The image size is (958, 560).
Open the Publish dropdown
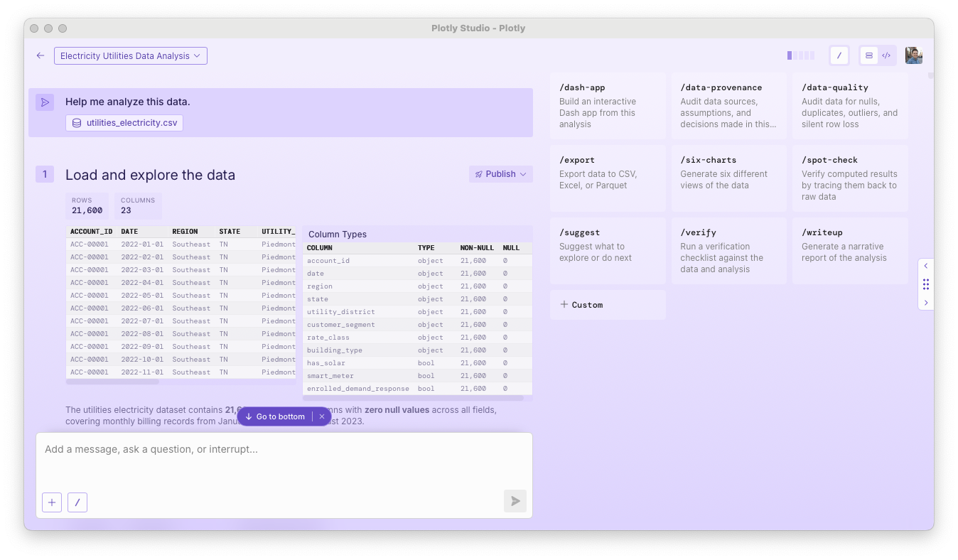coord(501,174)
